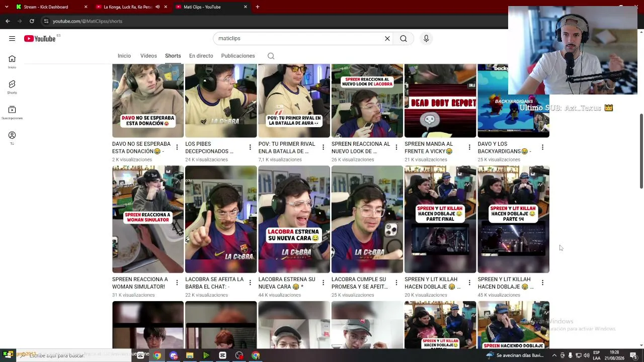Screen dimensions: 644x362
Task: Open the tab search dropdown arrow
Action: click(x=6, y=7)
